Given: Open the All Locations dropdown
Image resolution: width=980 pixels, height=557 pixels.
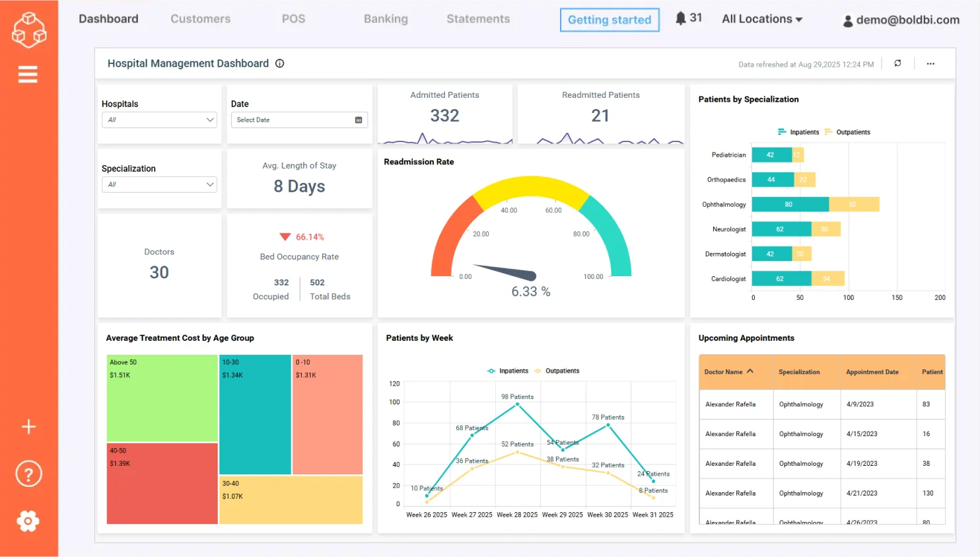Looking at the screenshot, I should (761, 19).
